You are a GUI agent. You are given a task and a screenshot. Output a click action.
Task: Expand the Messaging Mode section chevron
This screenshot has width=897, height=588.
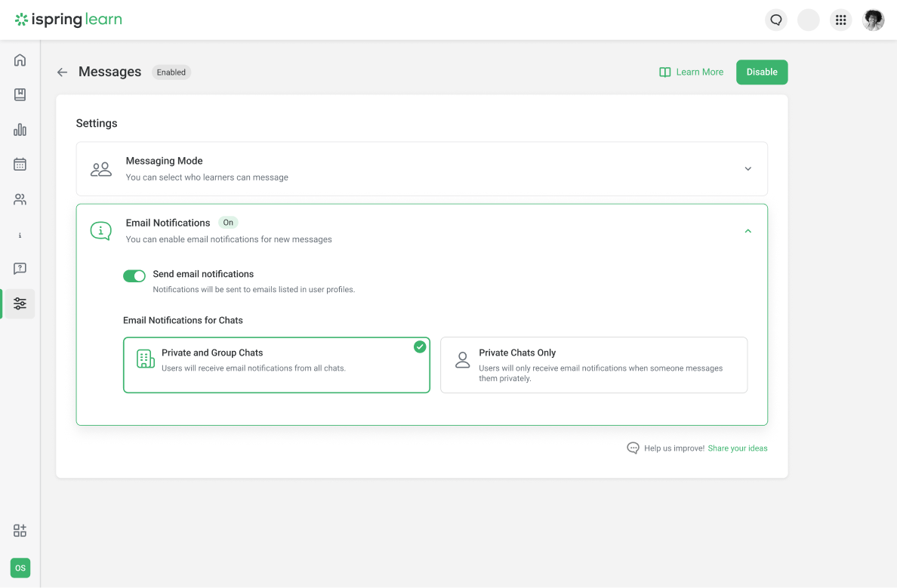pyautogui.click(x=747, y=169)
